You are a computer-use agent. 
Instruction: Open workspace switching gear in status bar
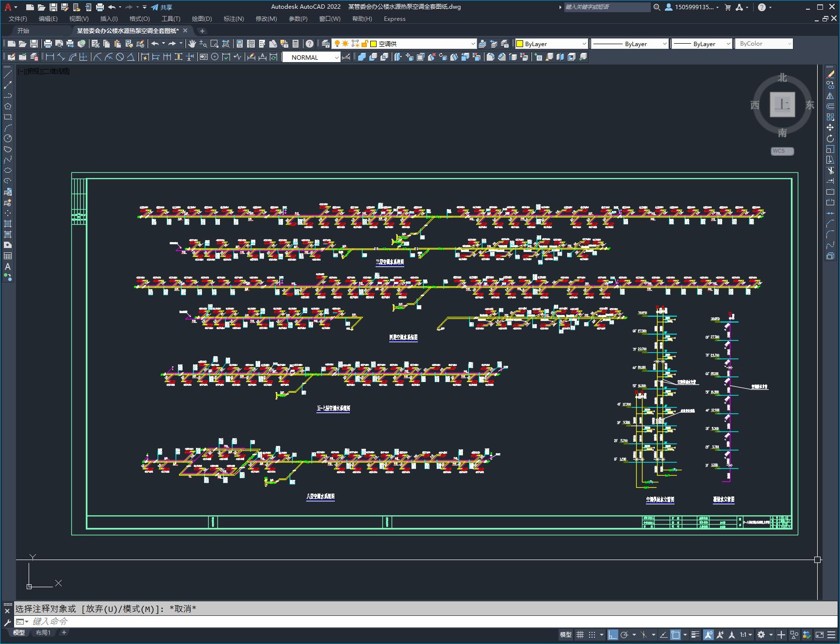coord(761,635)
